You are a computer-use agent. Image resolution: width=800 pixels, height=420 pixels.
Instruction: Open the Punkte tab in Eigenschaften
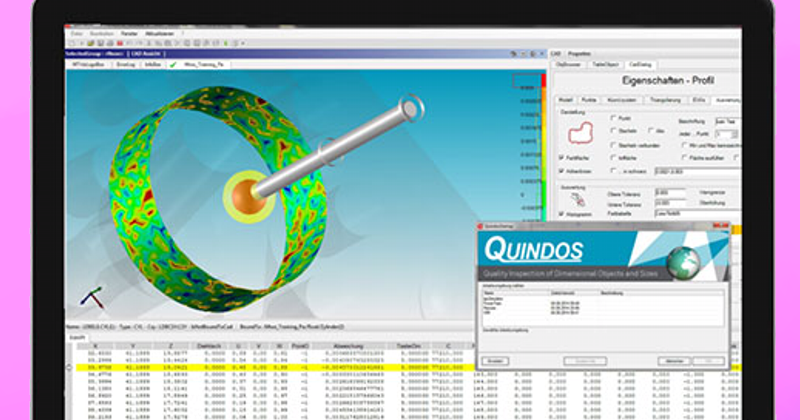[x=589, y=100]
